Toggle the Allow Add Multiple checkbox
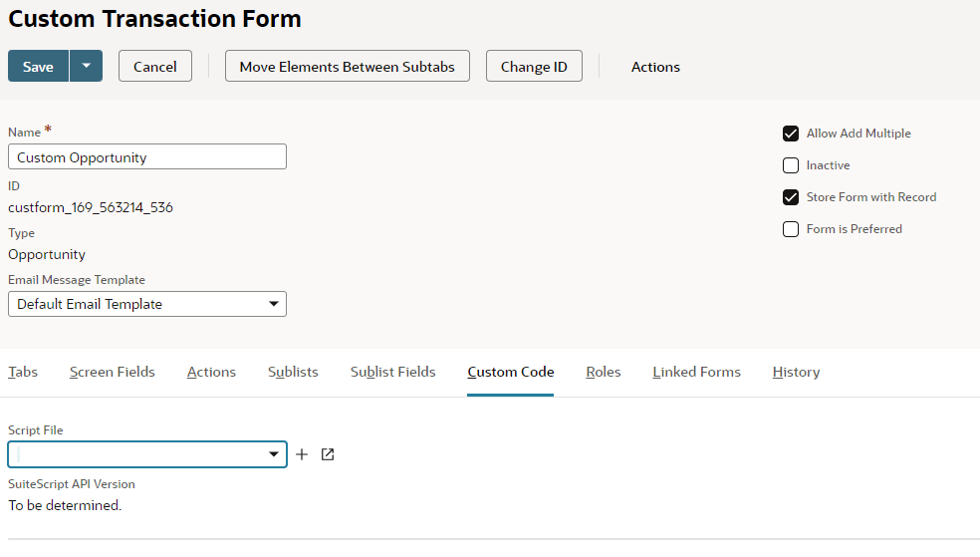Screen dimensions: 980x557 tap(791, 134)
